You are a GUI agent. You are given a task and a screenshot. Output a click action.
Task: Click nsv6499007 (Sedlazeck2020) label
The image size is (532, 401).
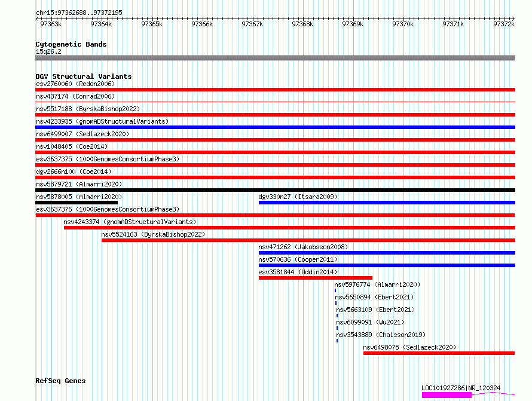[x=82, y=134]
